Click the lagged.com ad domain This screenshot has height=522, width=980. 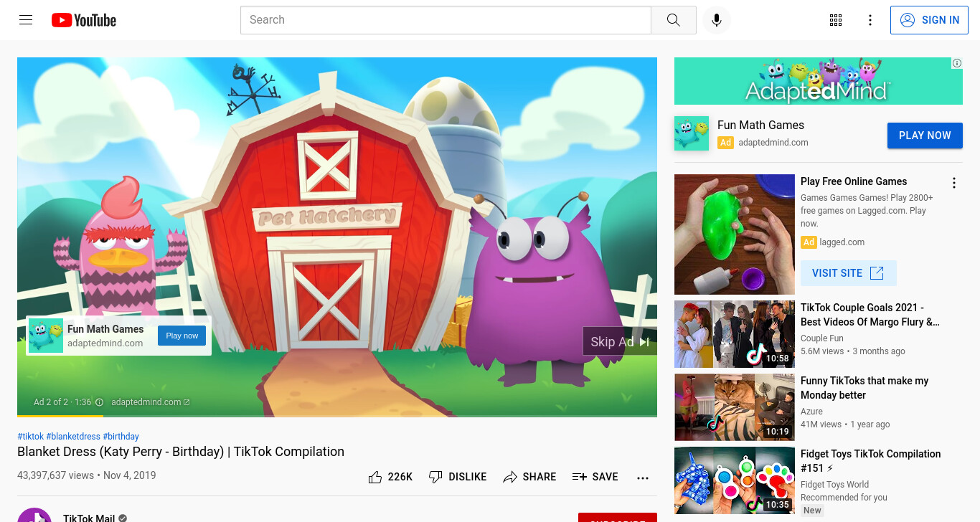(x=842, y=242)
